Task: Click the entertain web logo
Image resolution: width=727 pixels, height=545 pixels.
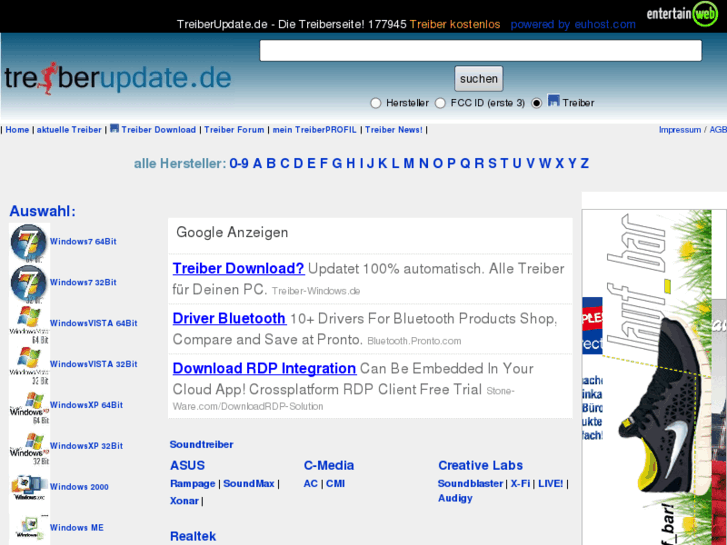Action: pyautogui.click(x=682, y=13)
